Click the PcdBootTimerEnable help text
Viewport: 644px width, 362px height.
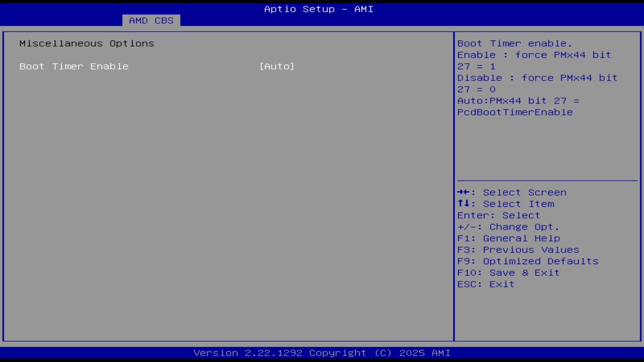coord(515,112)
